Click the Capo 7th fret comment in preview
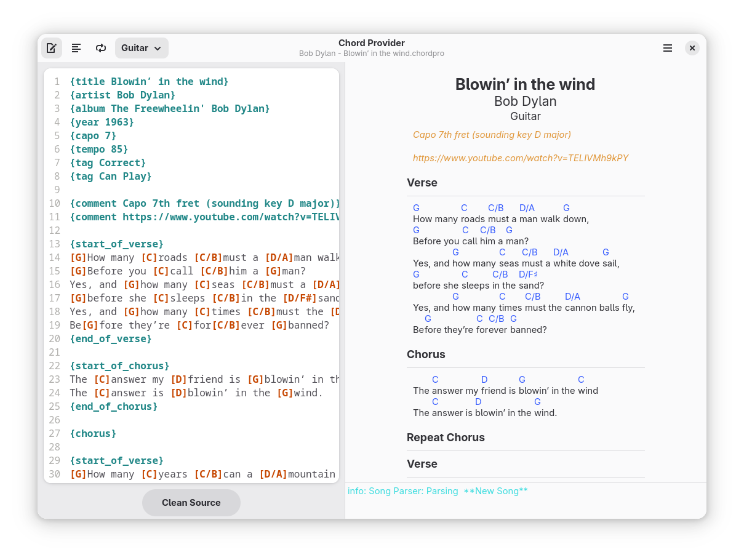The image size is (744, 560). coord(492,135)
